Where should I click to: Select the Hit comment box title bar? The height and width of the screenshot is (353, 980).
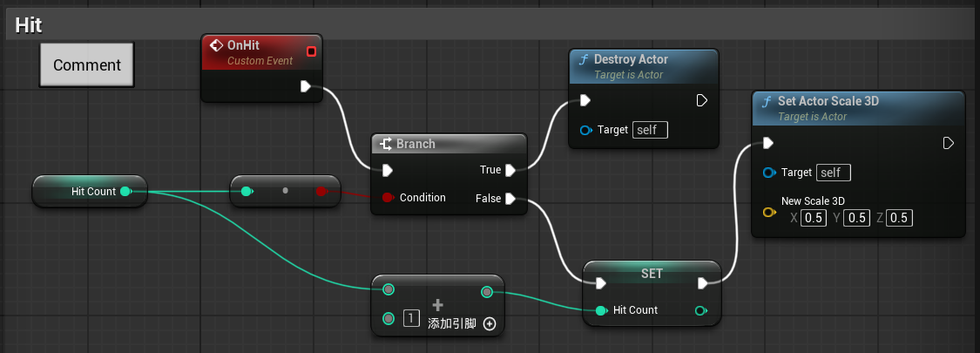(488, 24)
